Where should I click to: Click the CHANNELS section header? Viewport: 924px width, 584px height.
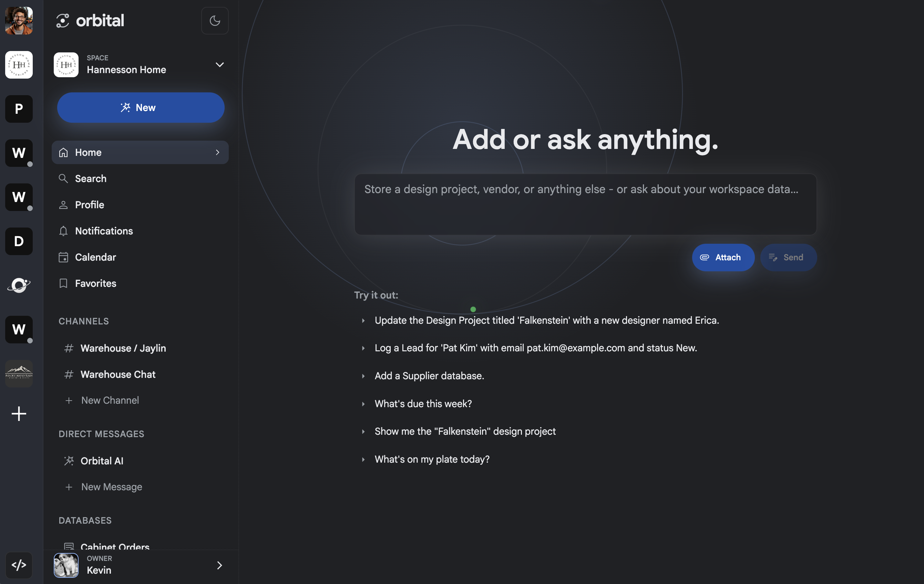(84, 321)
